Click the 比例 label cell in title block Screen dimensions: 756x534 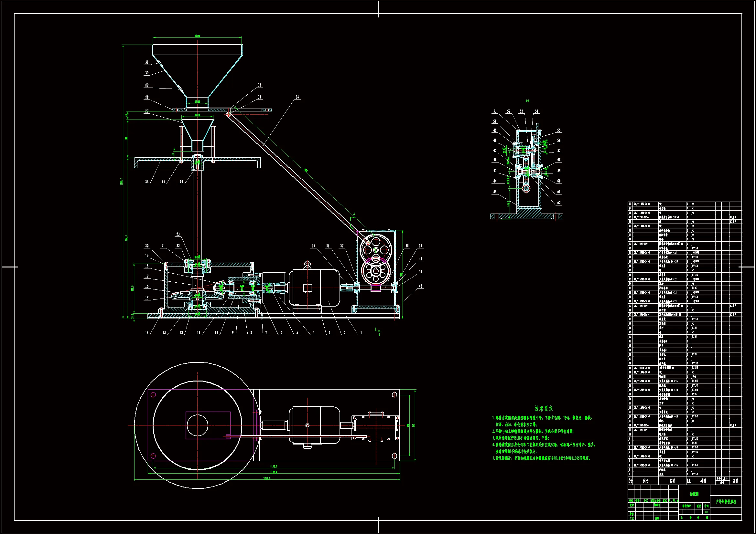[706, 506]
